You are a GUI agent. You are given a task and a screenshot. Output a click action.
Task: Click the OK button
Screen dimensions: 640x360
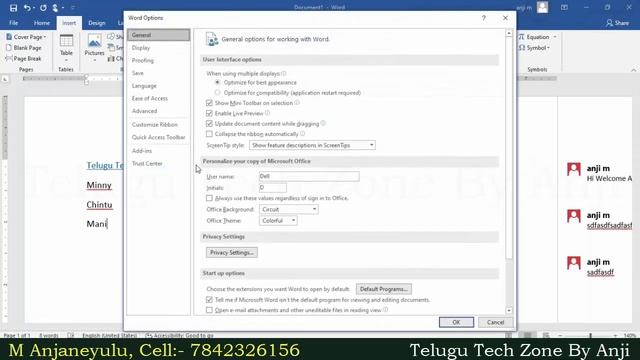pyautogui.click(x=456, y=322)
